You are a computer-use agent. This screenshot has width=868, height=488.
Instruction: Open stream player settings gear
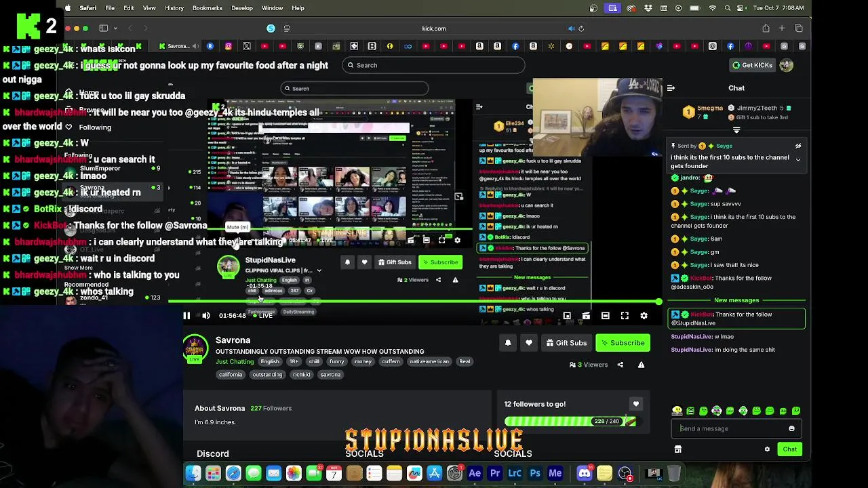644,316
